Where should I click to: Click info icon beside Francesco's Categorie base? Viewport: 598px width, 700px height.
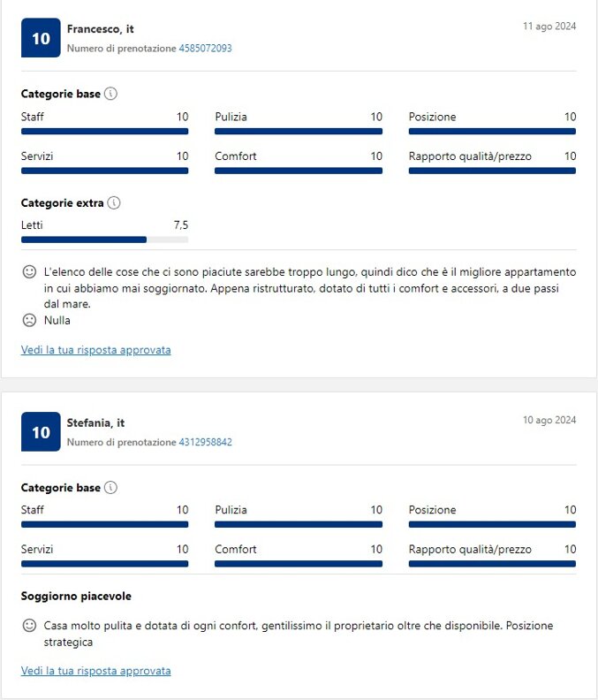click(110, 94)
